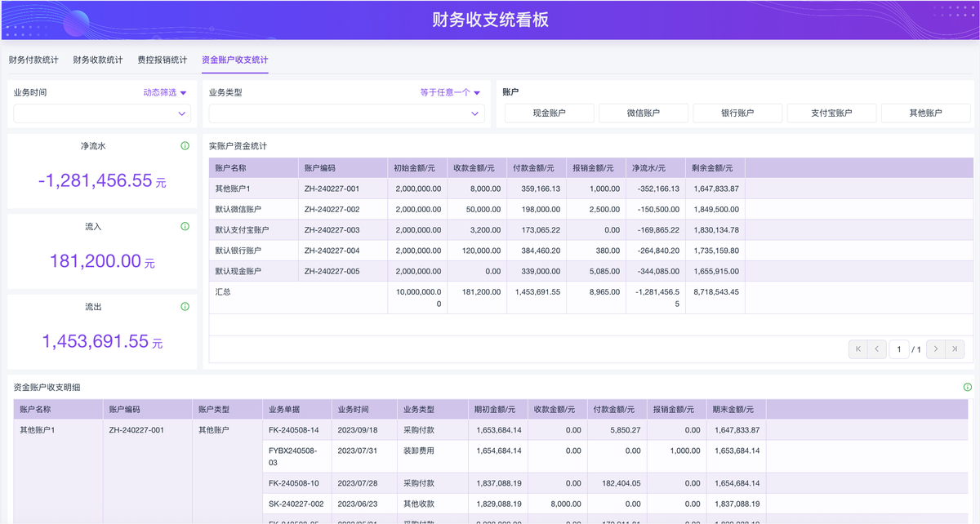Jump to last page of table
980x524 pixels.
(x=955, y=349)
